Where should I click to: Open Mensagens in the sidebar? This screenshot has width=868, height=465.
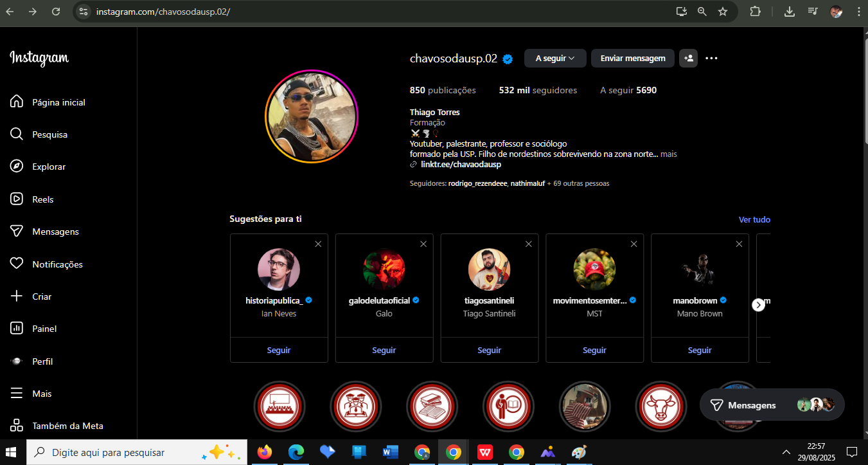(44, 232)
